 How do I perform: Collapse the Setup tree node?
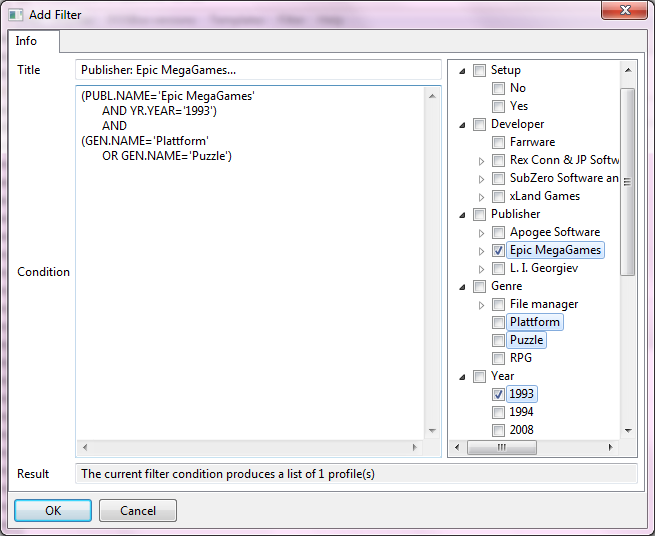click(x=462, y=71)
